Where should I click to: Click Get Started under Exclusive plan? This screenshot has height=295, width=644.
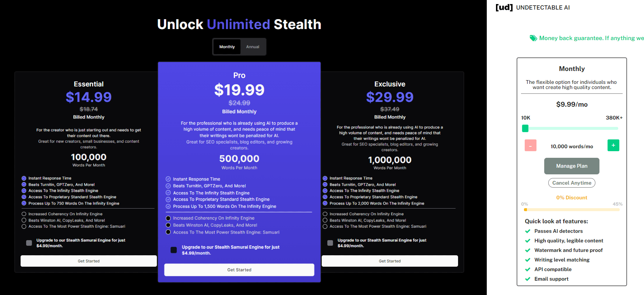pyautogui.click(x=390, y=261)
